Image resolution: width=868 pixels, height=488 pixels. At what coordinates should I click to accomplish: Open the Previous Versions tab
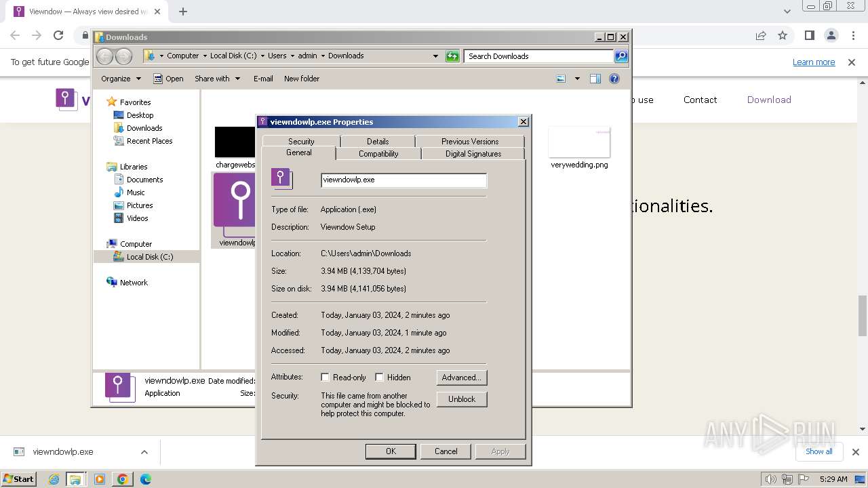(470, 142)
